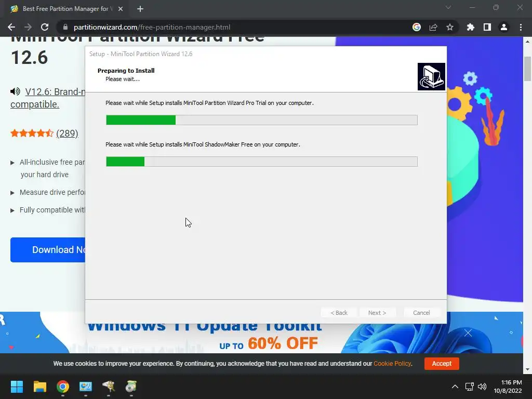Click the page vertical scrollbar thumb
532x399 pixels.
(x=527, y=69)
